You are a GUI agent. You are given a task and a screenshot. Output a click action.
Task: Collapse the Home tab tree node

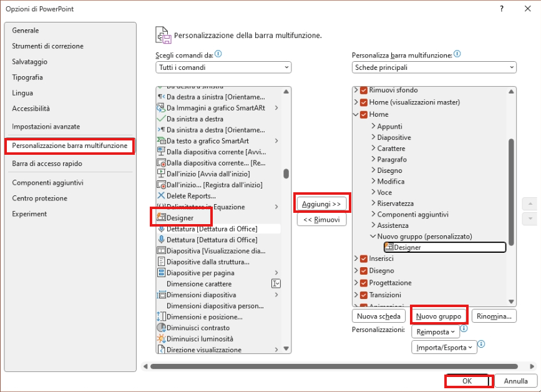coord(356,114)
